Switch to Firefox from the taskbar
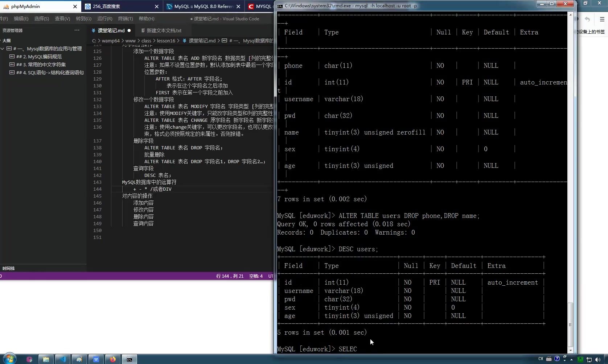This screenshot has width=608, height=364. point(113,359)
